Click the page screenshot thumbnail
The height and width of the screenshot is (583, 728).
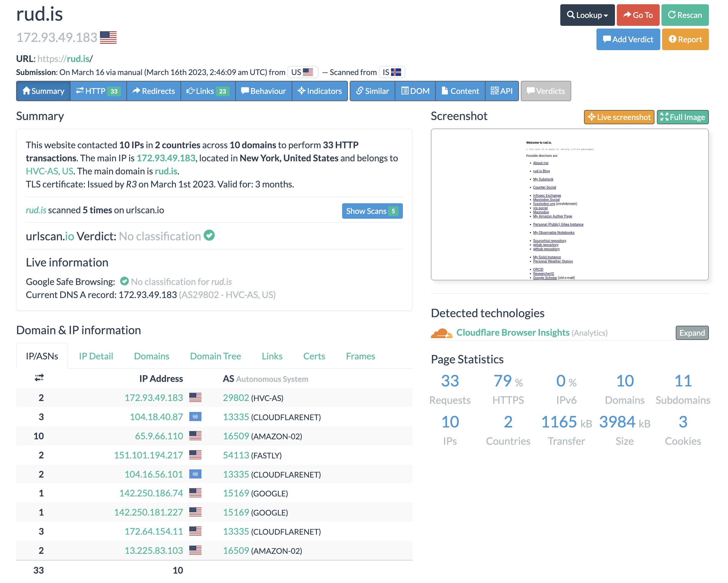pos(569,204)
